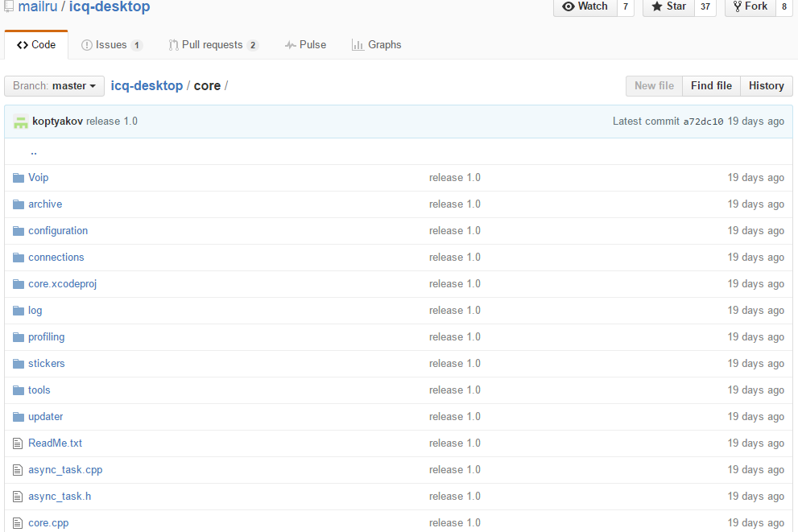Open the connections folder
The image size is (798, 532).
coord(56,258)
